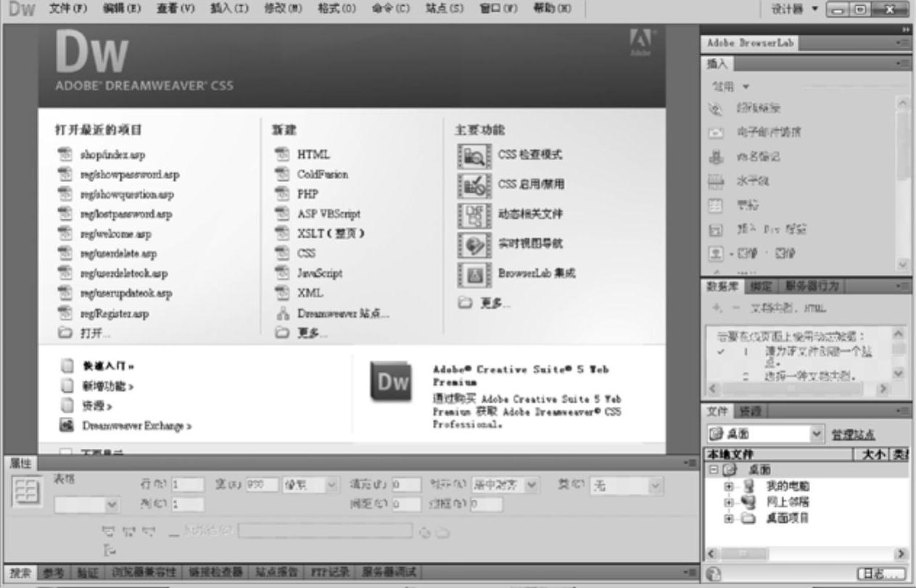Click the folder icon beside 打开...
916x588 pixels.
click(65, 334)
